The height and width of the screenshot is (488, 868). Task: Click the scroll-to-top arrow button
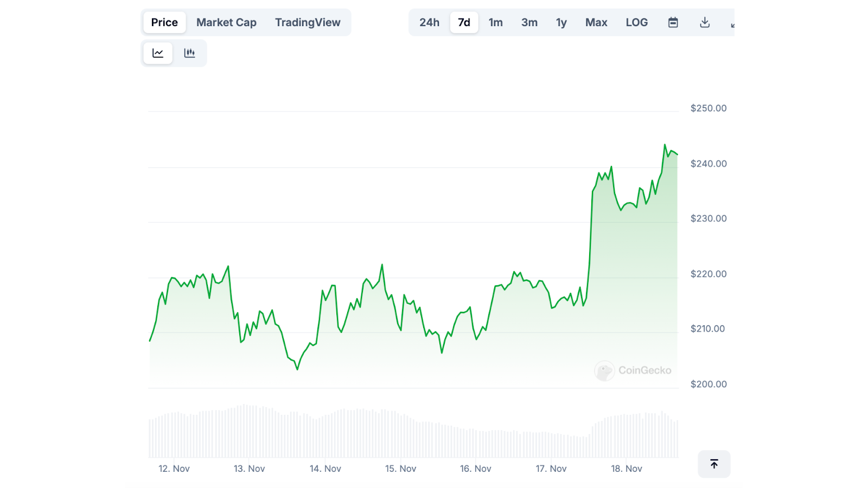(714, 464)
